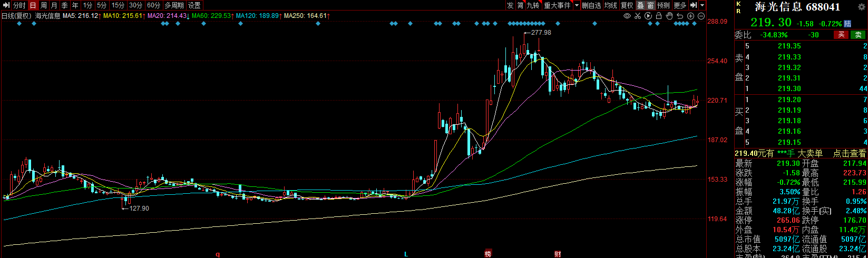
Task: Select the scissors cut tool
Action: point(637,16)
